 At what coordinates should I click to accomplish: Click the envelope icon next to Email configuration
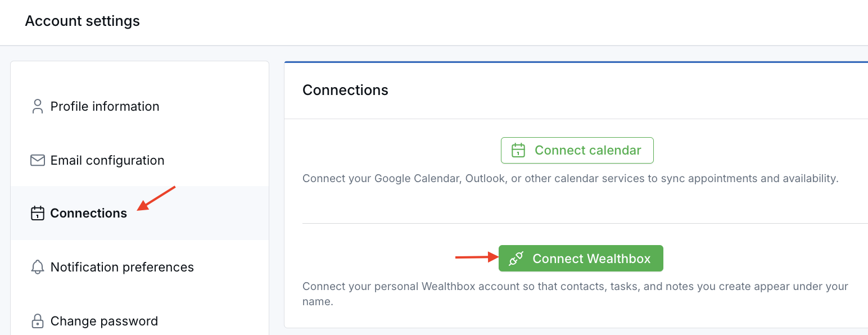pos(37,160)
